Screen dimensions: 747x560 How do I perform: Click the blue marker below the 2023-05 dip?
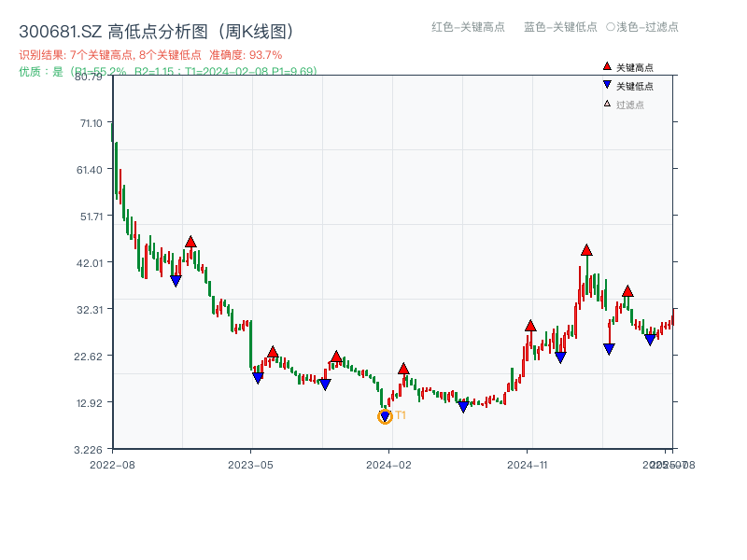point(259,377)
